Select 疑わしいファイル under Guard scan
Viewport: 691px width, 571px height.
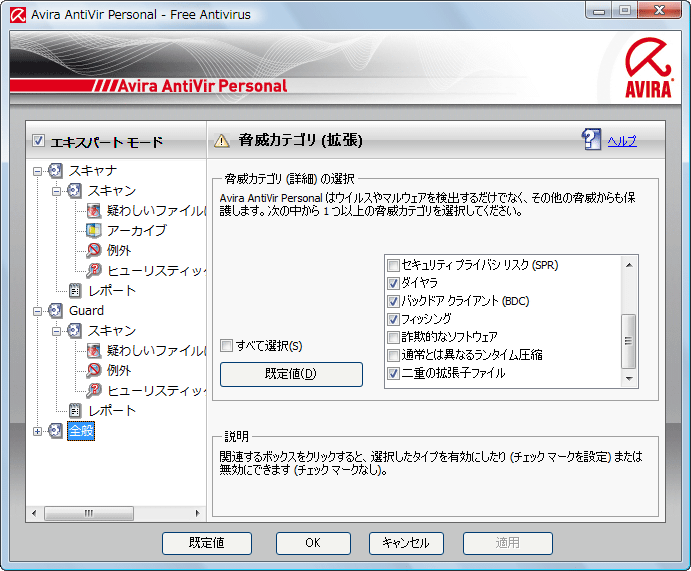pyautogui.click(x=156, y=351)
